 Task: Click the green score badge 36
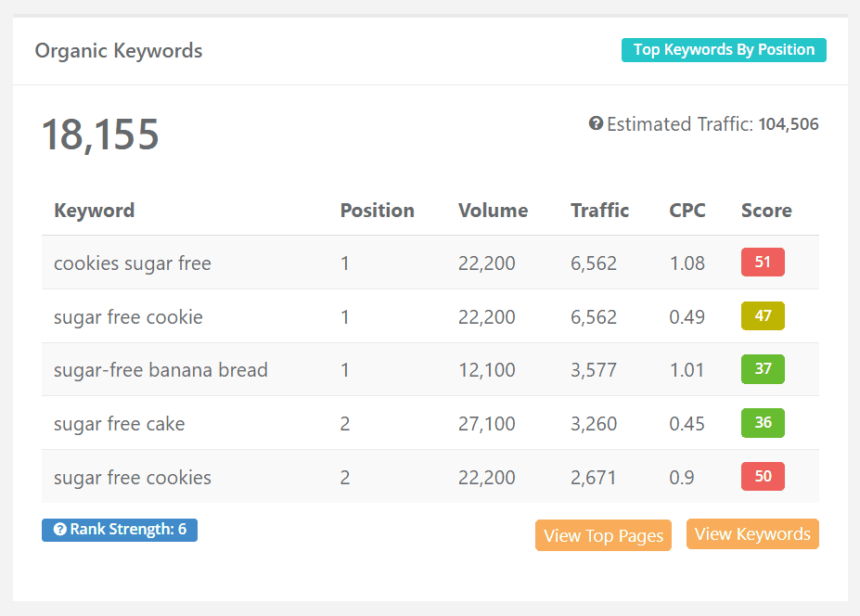[763, 423]
